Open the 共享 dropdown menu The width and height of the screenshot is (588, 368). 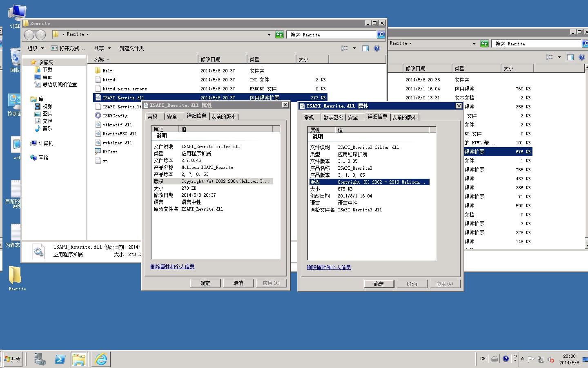click(x=102, y=48)
